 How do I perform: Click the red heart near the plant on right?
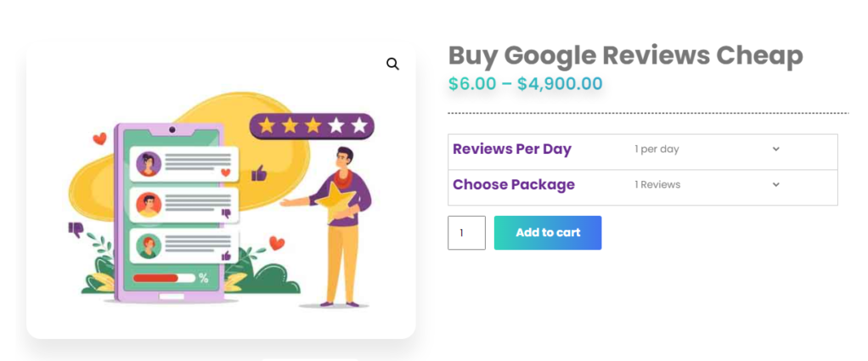click(x=277, y=243)
